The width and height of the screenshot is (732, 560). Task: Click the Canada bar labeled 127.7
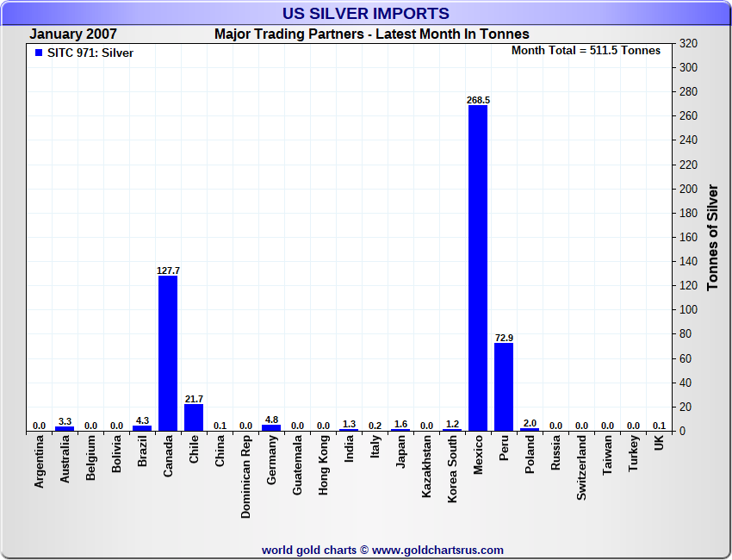168,353
